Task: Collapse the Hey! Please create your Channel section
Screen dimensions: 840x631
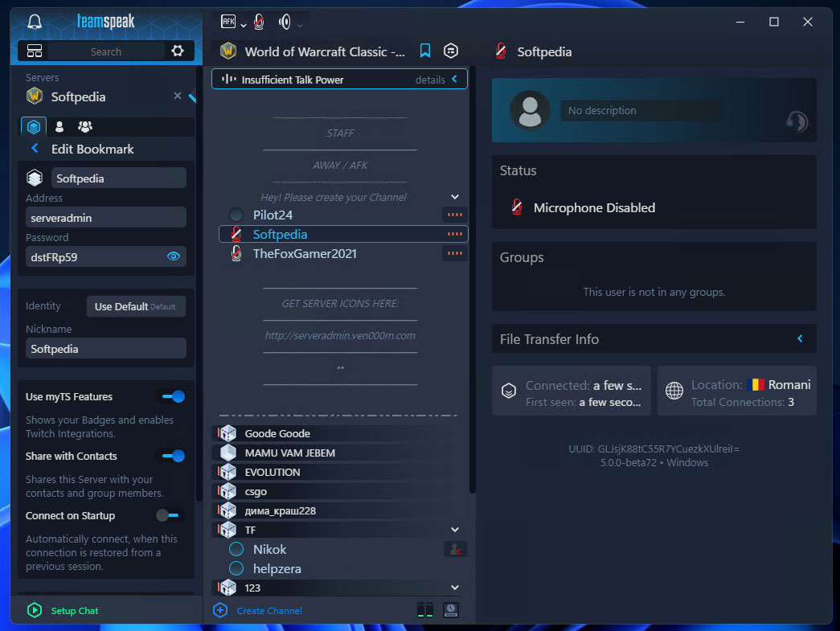Action: click(455, 197)
